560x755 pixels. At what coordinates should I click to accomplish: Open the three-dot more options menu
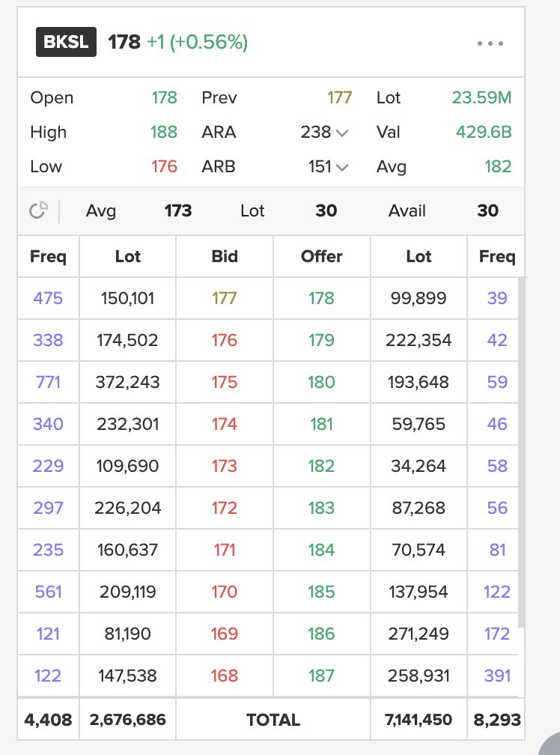[490, 43]
